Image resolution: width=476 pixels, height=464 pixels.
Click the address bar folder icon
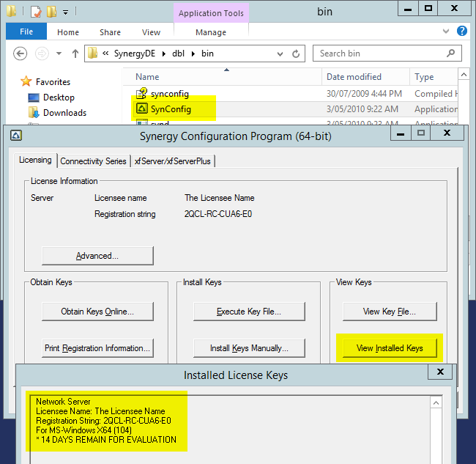(92, 54)
